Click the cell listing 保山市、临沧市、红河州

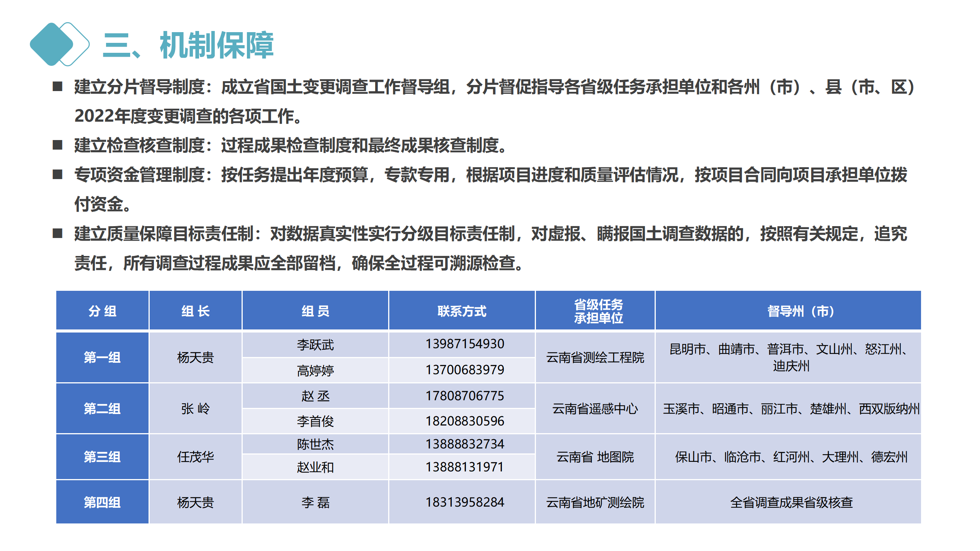click(788, 456)
